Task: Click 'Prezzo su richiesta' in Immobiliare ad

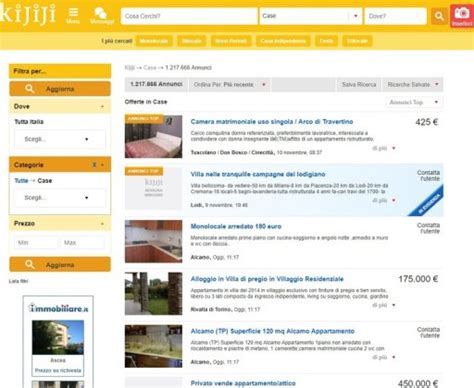Action: point(58,370)
